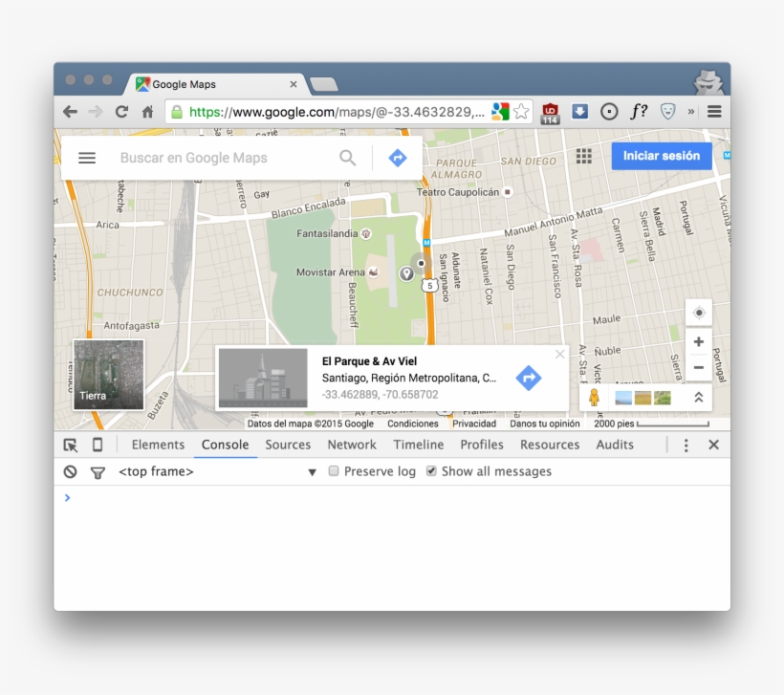
Task: Click the console prompt input line
Action: [x=392, y=498]
